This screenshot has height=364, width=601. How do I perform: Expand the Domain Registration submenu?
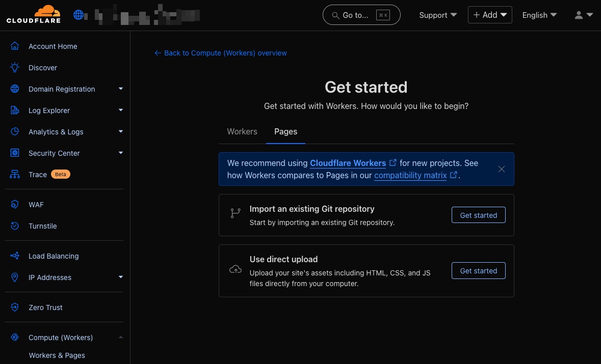[121, 89]
